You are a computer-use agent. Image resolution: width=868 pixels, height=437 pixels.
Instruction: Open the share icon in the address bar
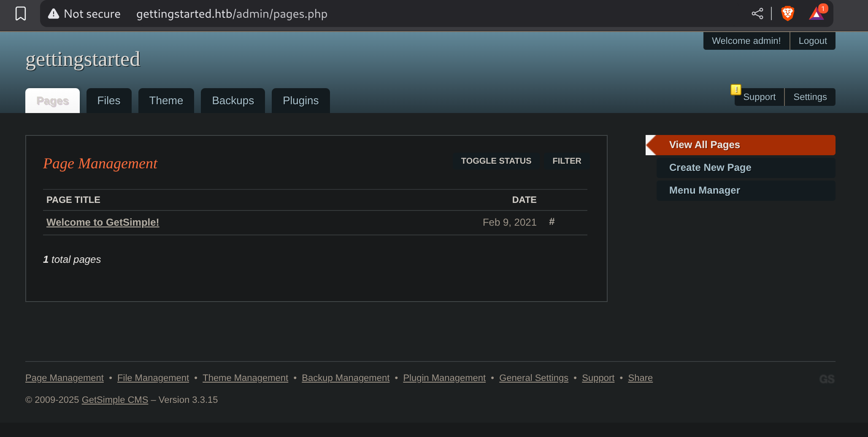[x=757, y=13]
